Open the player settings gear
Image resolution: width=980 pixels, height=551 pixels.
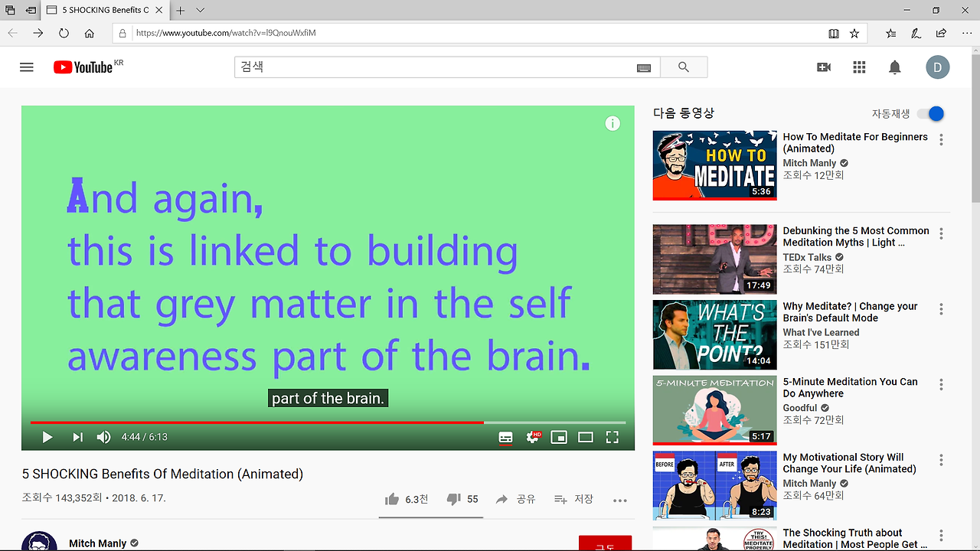tap(531, 437)
